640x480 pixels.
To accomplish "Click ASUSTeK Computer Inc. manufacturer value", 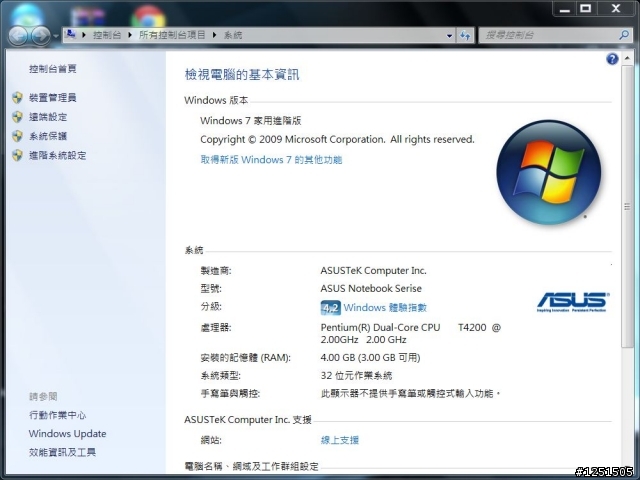I will point(373,271).
